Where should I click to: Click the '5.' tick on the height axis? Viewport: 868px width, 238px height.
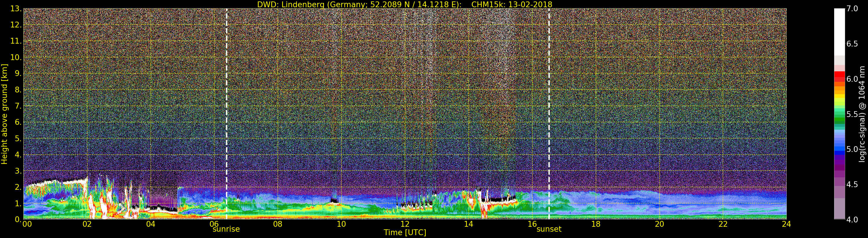[18, 138]
